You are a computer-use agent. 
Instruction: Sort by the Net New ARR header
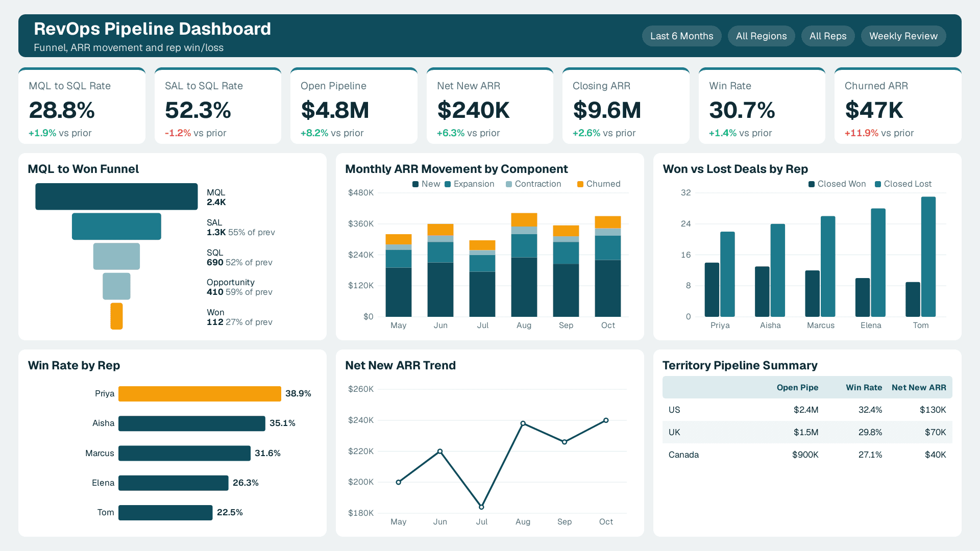pos(919,388)
